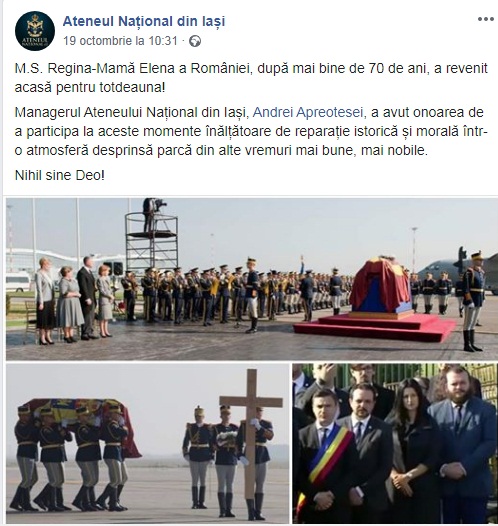Open the large airport ceremony photo
This screenshot has height=526, width=498.
click(252, 279)
